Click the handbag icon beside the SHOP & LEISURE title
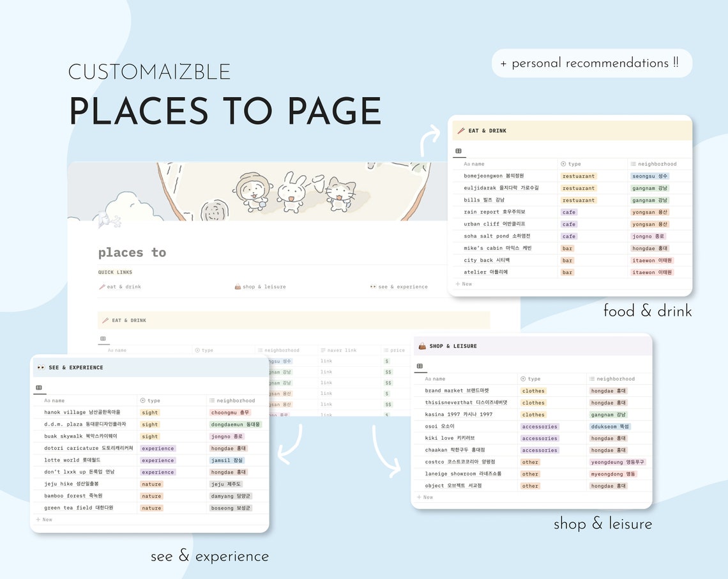Screen dimensions: 728x579 [421, 346]
